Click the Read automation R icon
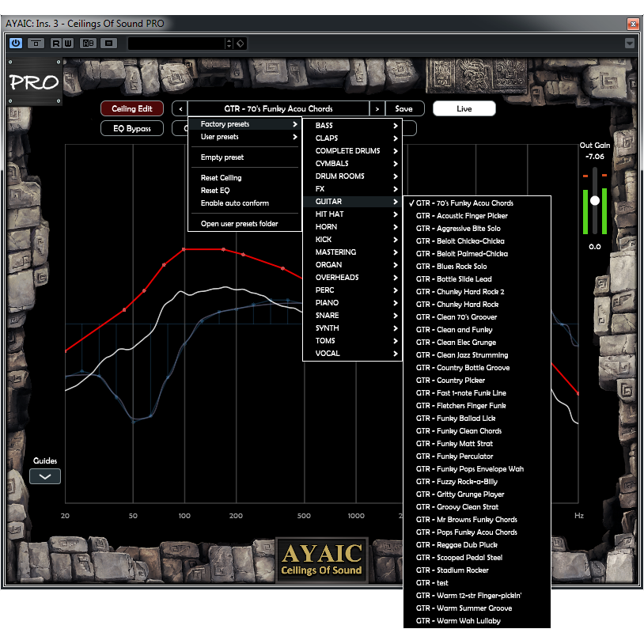The height and width of the screenshot is (644, 644). pos(57,44)
